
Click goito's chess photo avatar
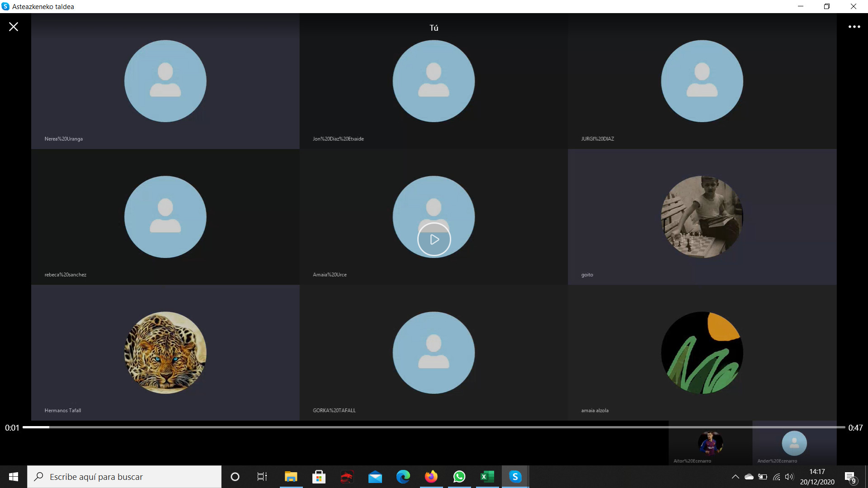[702, 217]
